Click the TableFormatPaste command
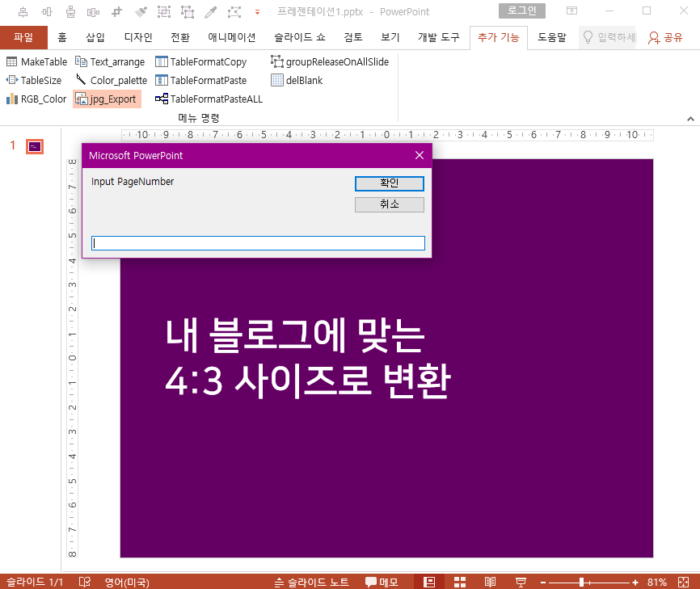This screenshot has width=700, height=589. click(201, 80)
